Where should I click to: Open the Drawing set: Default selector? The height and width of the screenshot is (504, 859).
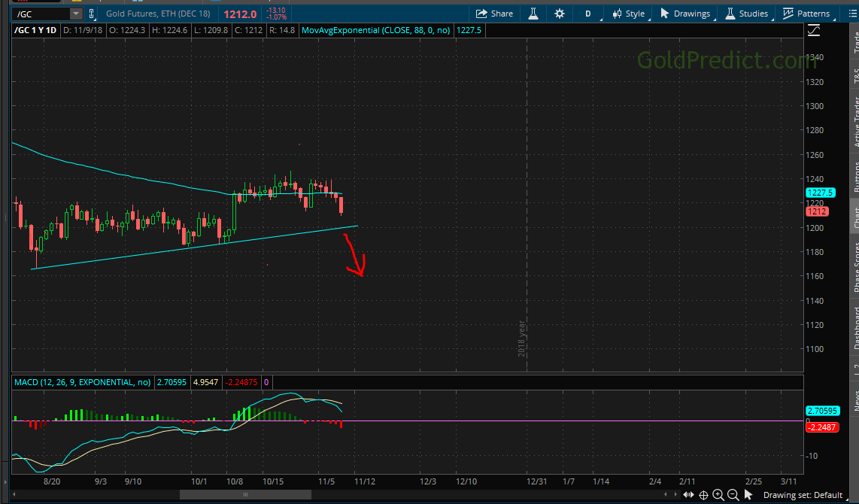tap(803, 494)
